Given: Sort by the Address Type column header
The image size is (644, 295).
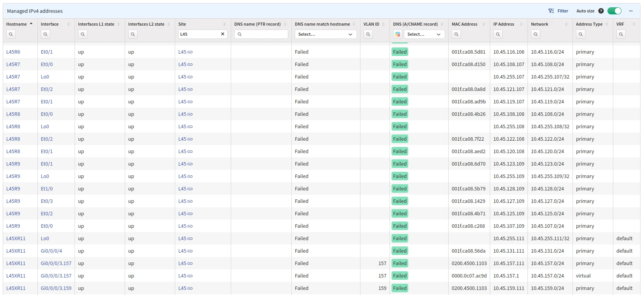Looking at the screenshot, I should click(589, 24).
